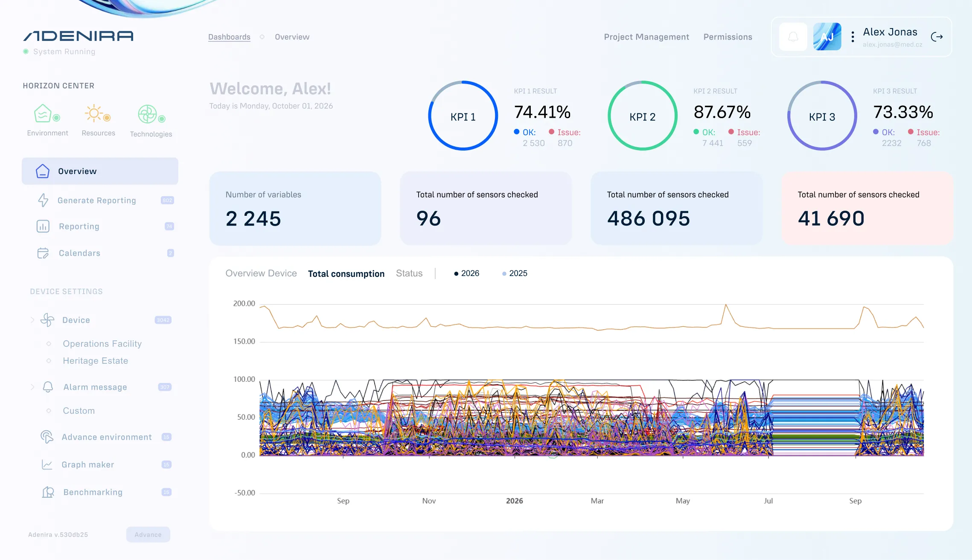Click the sensors checked card showing 96
972x560 pixels.
pos(486,208)
